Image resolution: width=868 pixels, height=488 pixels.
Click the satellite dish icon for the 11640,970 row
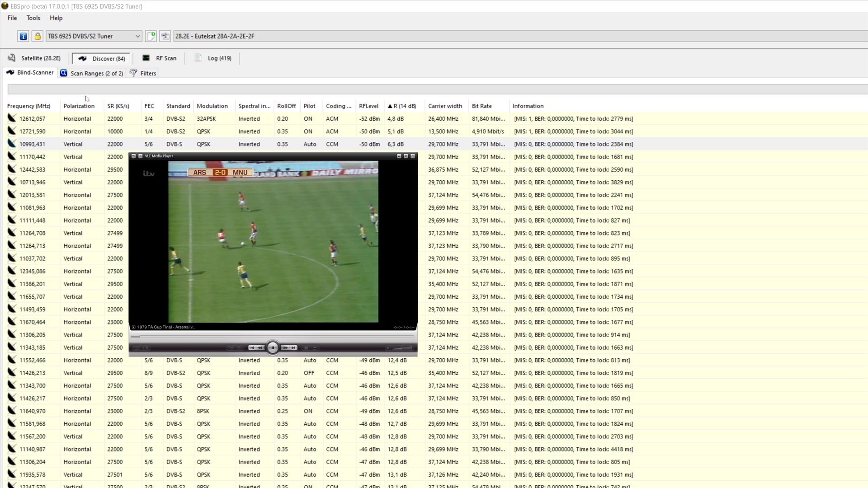point(12,411)
